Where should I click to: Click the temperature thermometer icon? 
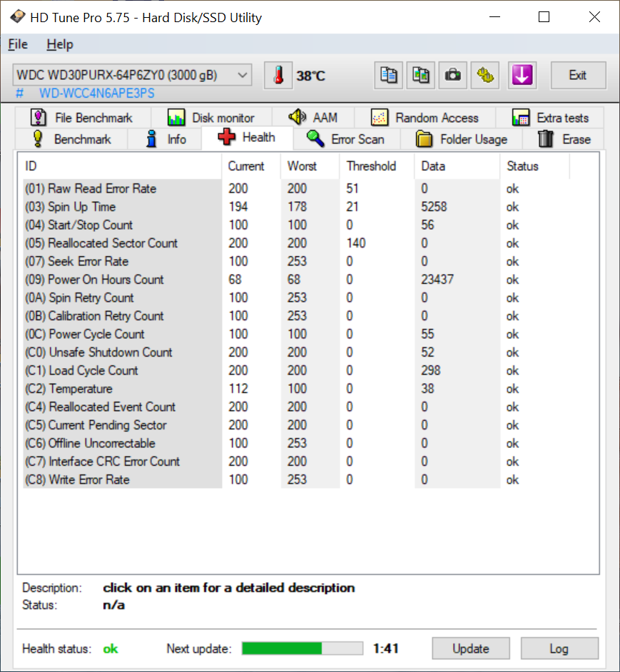278,76
